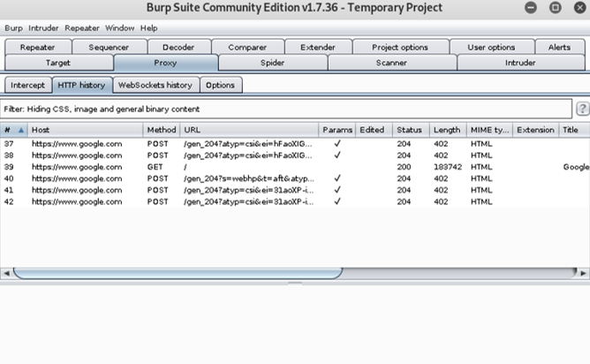Switch to the Comparer tab
590x364 pixels.
[x=247, y=47]
